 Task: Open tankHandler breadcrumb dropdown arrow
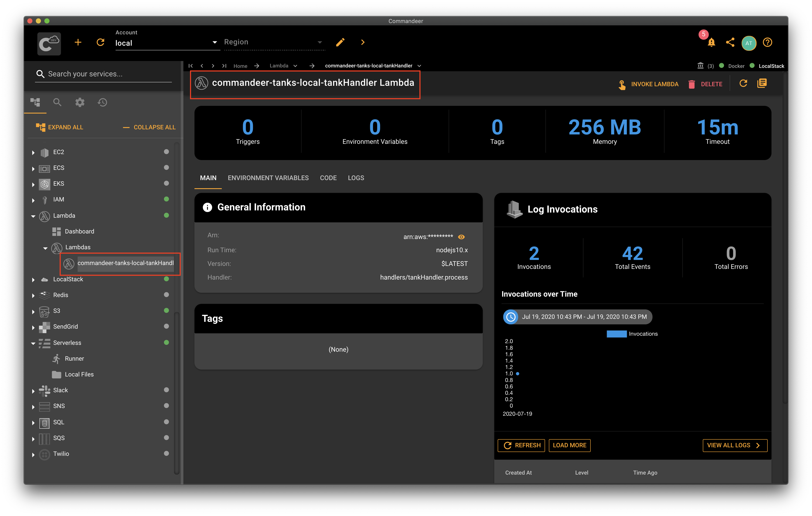(x=419, y=66)
